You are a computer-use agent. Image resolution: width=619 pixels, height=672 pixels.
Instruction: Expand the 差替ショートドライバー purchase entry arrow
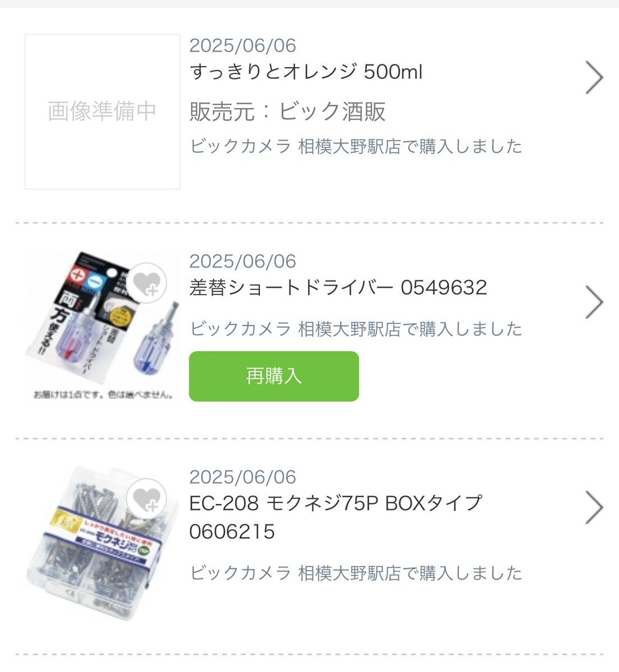(594, 302)
